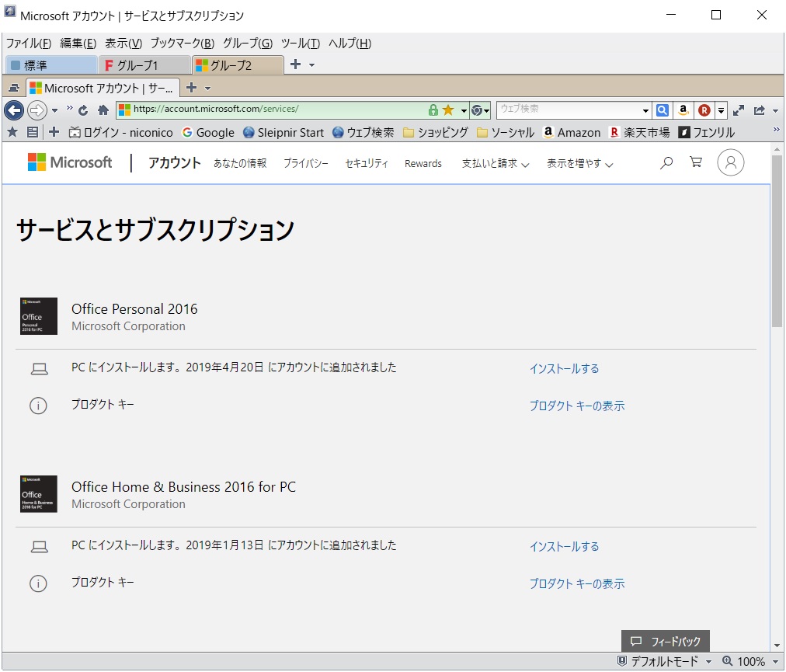786x672 pixels.
Task: Open the ブックマーク(B) menu
Action: [x=183, y=44]
